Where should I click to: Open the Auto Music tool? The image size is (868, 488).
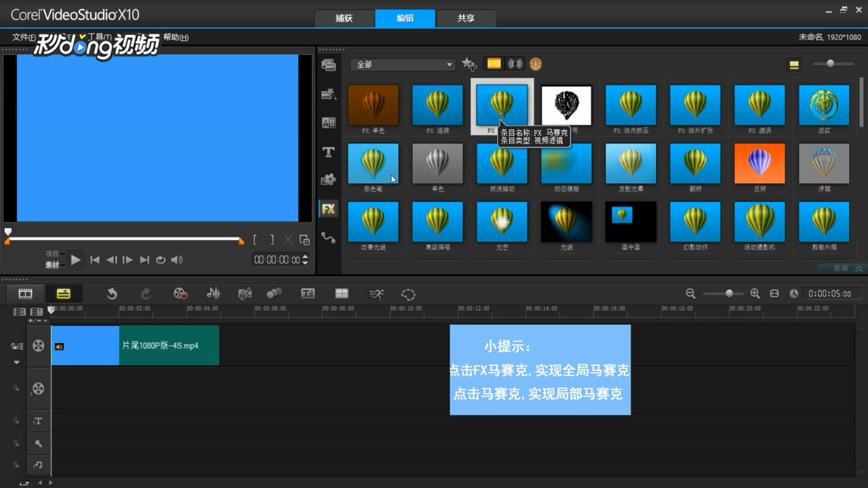245,293
